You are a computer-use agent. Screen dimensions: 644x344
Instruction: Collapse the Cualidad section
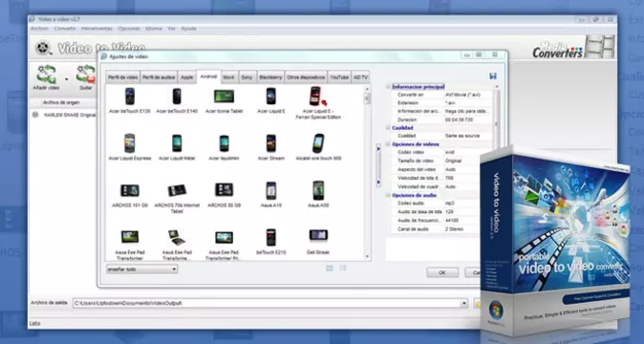(388, 128)
